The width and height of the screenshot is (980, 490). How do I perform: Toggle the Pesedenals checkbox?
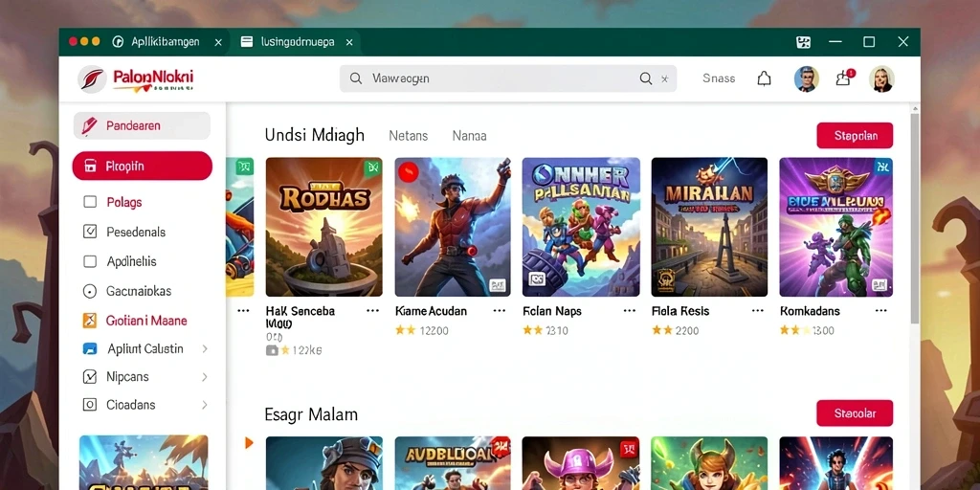click(x=90, y=232)
